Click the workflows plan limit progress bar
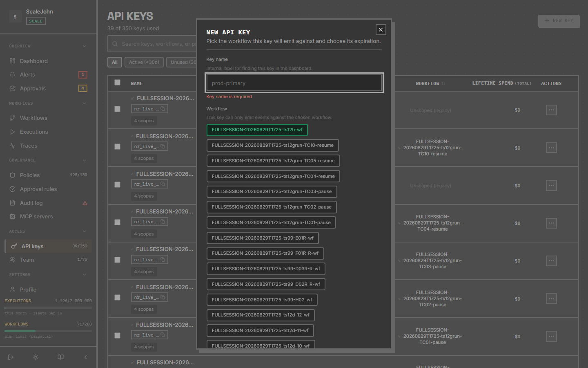This screenshot has width=588, height=368. pyautogui.click(x=48, y=331)
